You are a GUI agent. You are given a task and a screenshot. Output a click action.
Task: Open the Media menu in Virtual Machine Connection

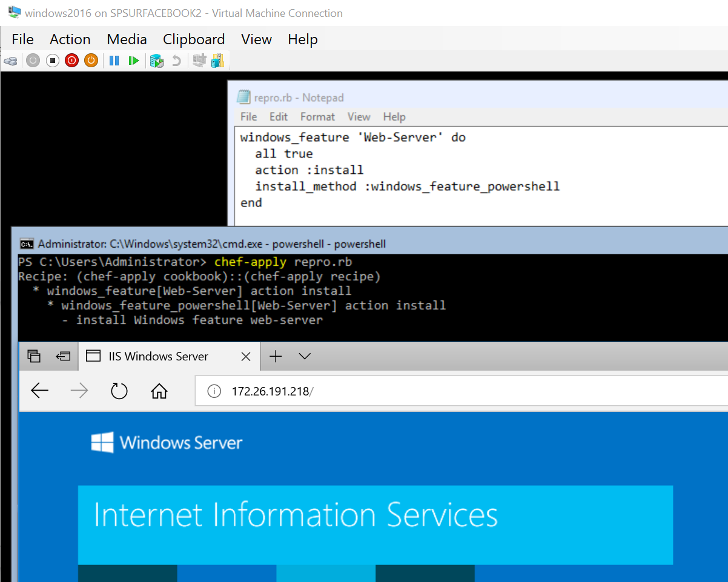tap(127, 39)
